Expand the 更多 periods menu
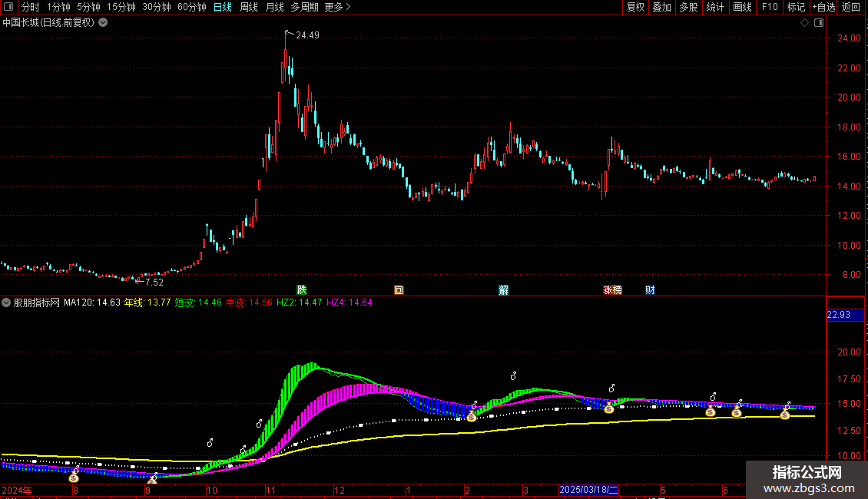Screen dimensions: 868x499 [337, 7]
